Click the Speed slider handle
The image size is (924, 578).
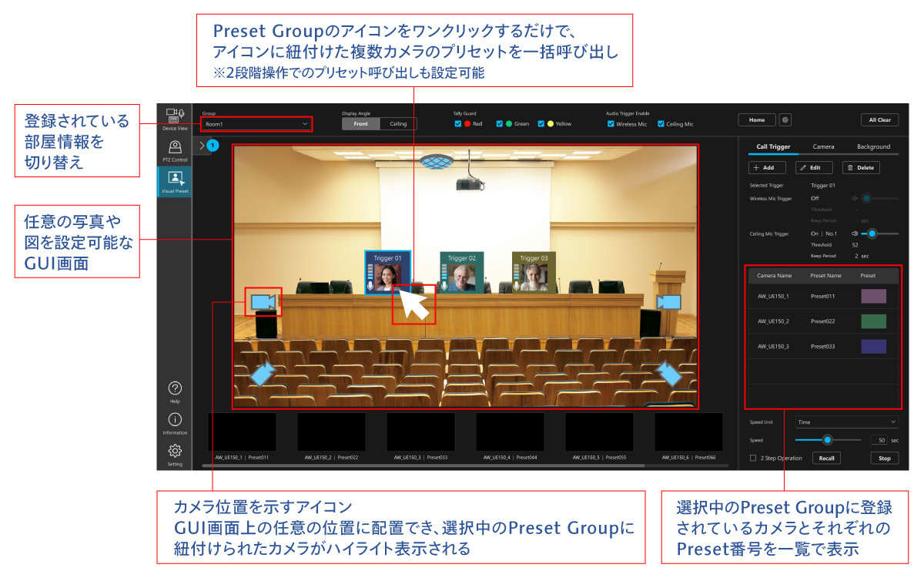827,440
